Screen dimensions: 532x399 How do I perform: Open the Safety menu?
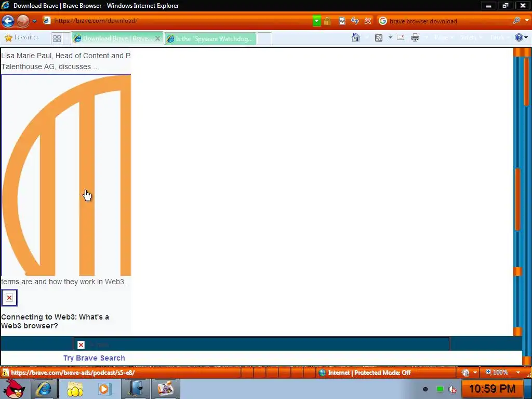pos(471,37)
